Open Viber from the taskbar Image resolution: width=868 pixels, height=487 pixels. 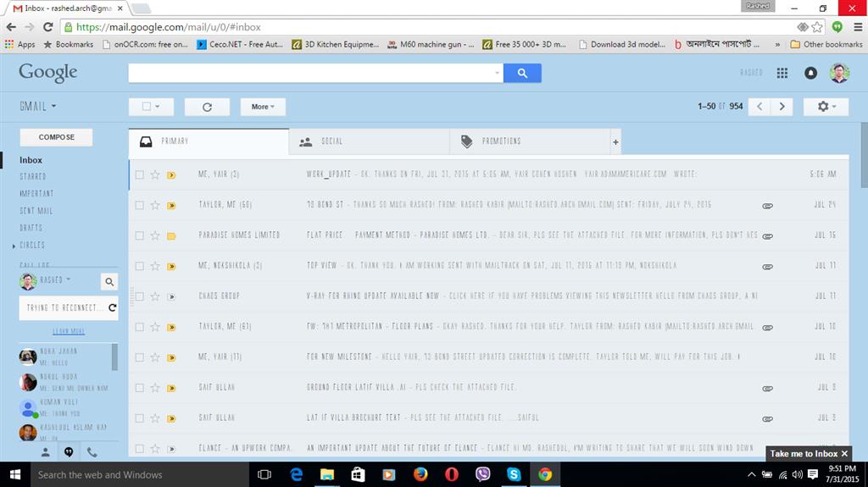click(x=482, y=474)
